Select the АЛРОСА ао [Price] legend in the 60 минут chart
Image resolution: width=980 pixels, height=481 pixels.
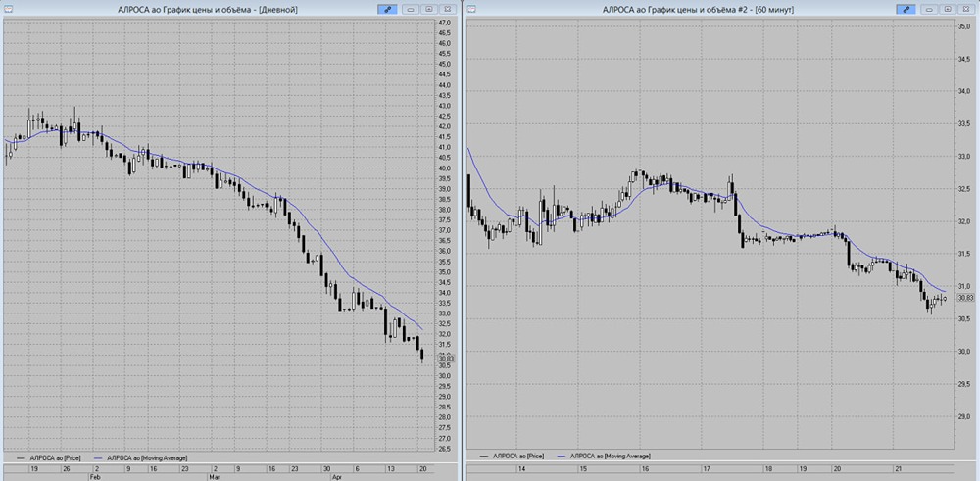pyautogui.click(x=512, y=457)
